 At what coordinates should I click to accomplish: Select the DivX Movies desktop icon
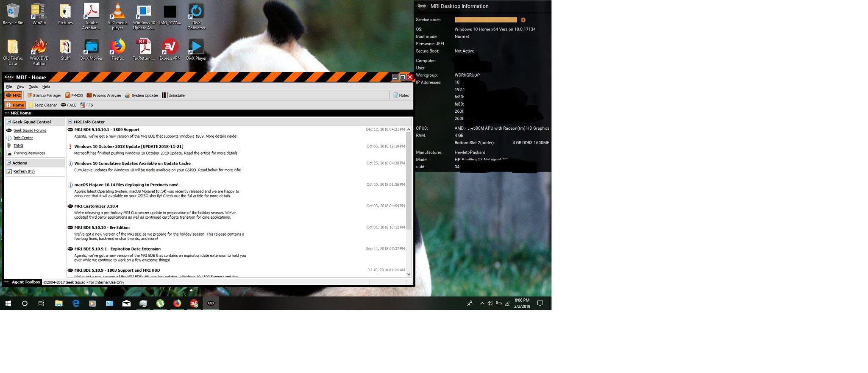click(x=92, y=49)
